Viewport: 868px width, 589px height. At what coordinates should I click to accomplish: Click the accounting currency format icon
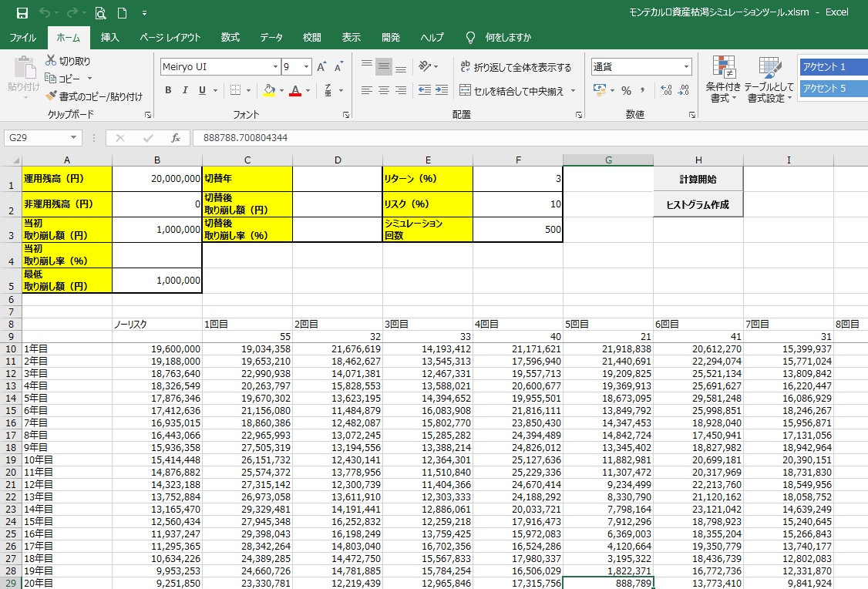click(x=599, y=90)
